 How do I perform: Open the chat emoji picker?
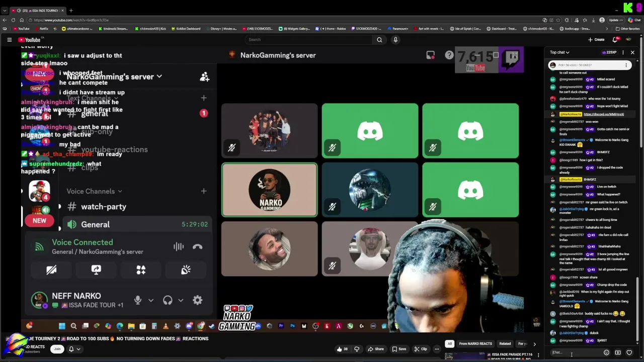coord(606,352)
